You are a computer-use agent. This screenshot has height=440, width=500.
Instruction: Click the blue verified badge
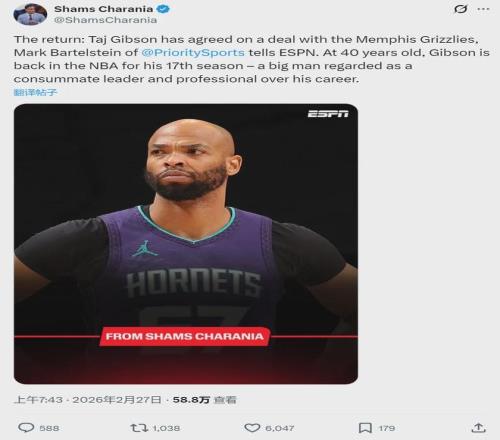pyautogui.click(x=163, y=9)
